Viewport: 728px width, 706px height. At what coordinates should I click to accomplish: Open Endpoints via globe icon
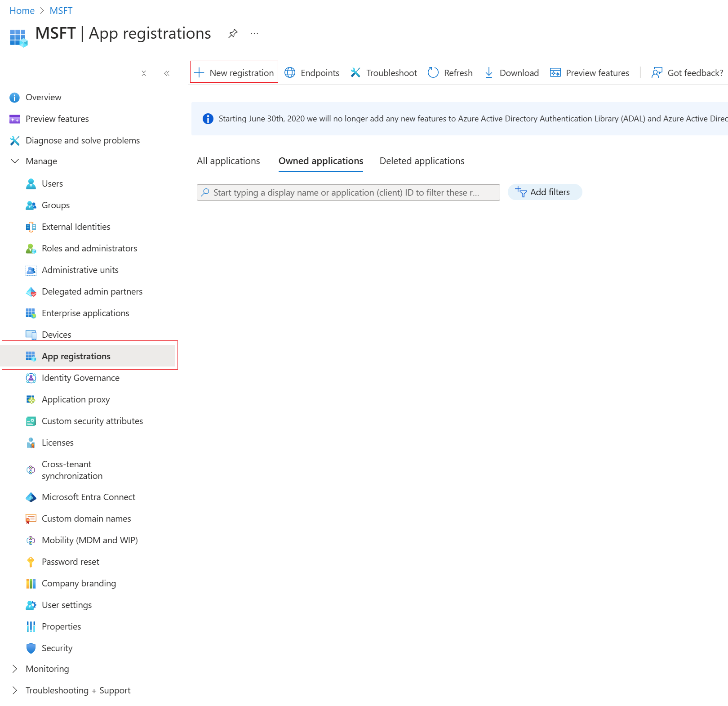click(290, 73)
